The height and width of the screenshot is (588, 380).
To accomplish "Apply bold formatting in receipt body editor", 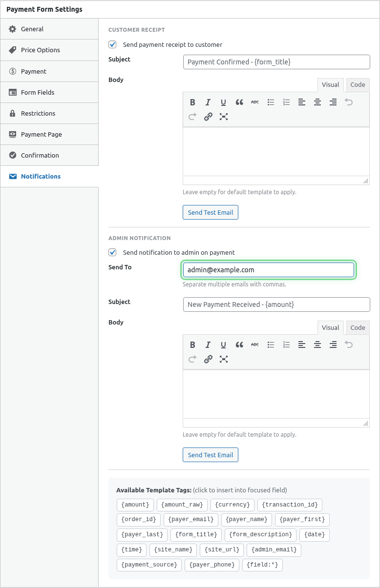I will [x=192, y=102].
